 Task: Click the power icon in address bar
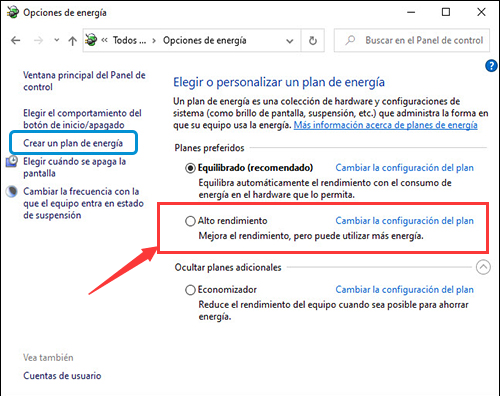[x=91, y=40]
